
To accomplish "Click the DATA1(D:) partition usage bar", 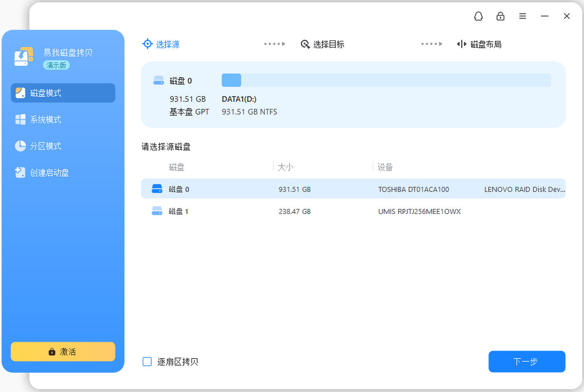I will pos(386,80).
